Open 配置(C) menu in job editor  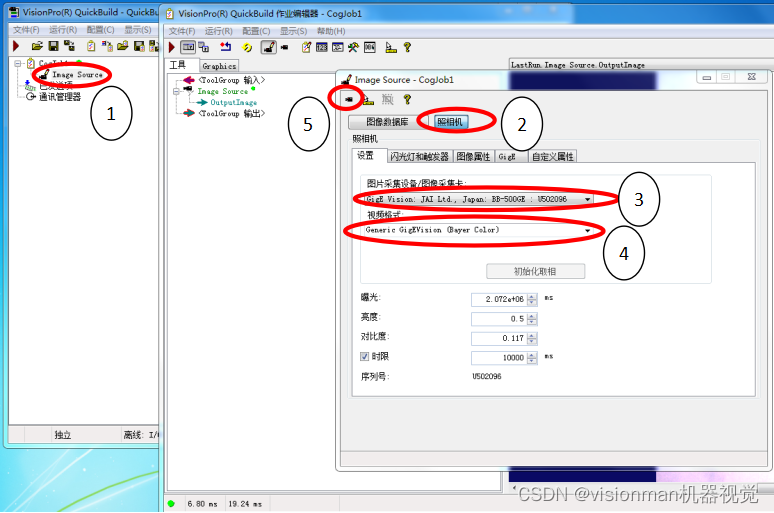(x=256, y=31)
